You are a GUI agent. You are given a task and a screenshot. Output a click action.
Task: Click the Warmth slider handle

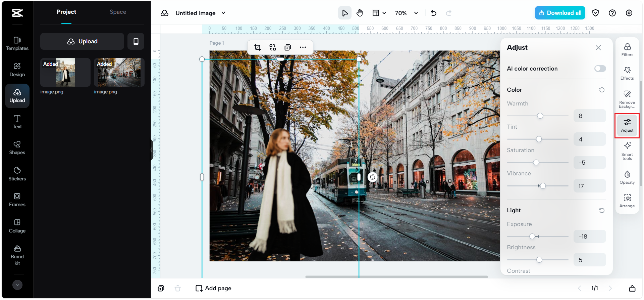[x=540, y=116]
